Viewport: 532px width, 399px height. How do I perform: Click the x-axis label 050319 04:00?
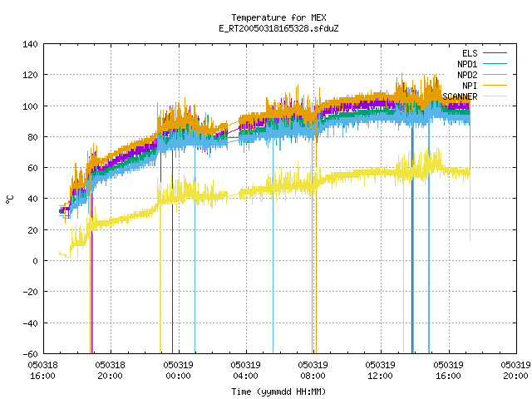point(245,371)
